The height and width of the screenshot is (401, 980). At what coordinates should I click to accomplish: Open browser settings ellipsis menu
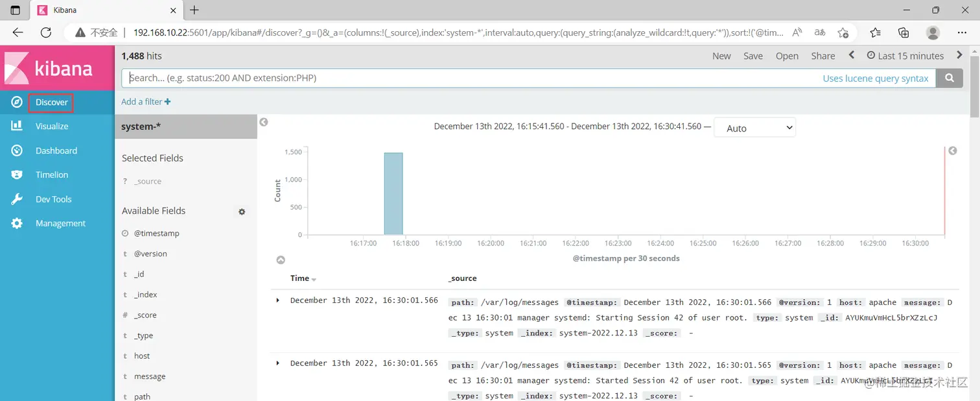962,32
